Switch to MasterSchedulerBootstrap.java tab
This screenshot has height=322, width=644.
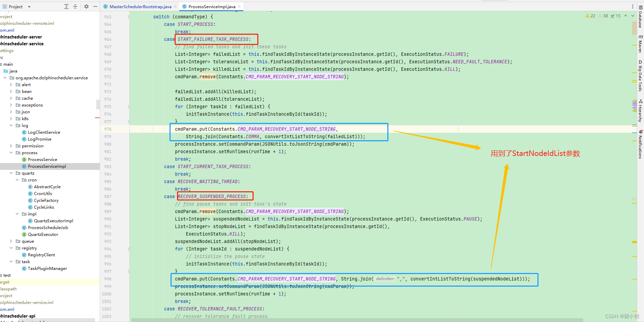(x=140, y=6)
